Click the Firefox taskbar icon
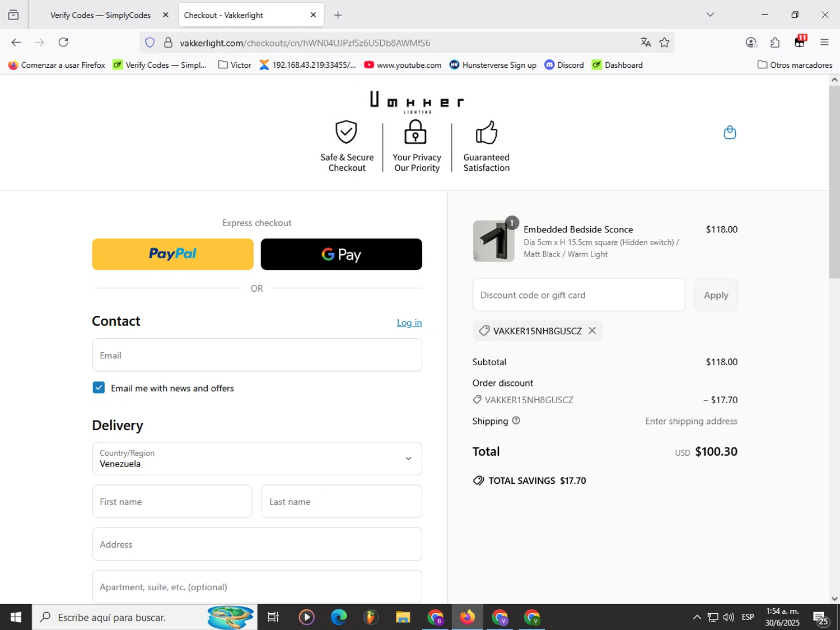This screenshot has width=840, height=630. click(x=467, y=617)
